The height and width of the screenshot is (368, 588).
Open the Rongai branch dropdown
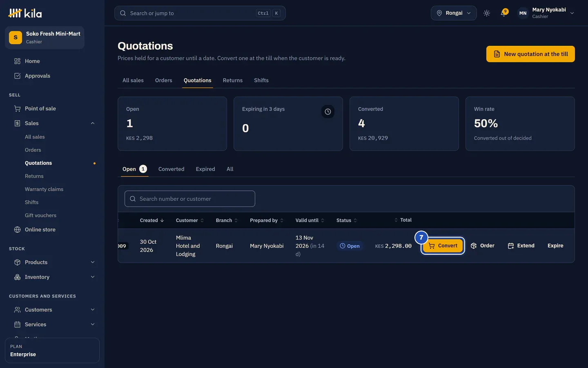click(454, 13)
